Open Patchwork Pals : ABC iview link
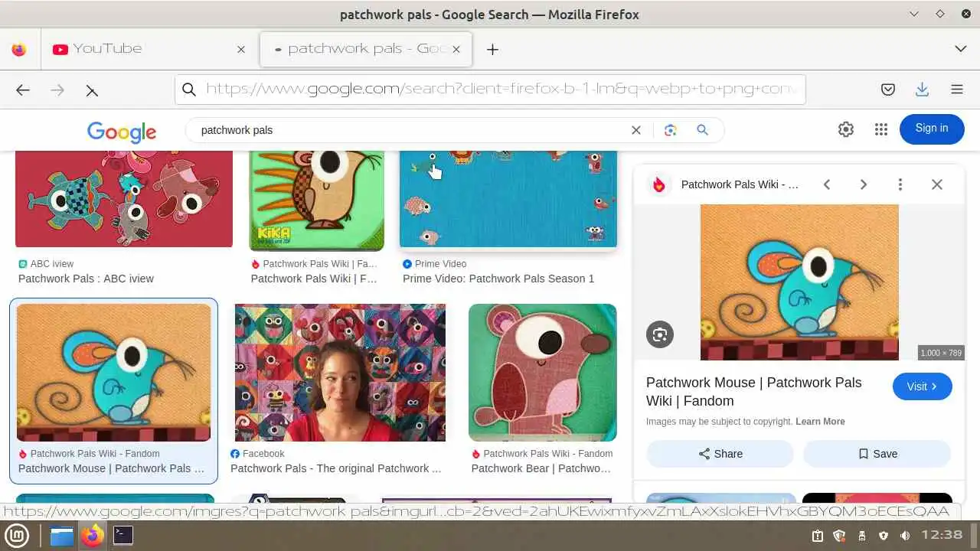This screenshot has width=980, height=551. coord(86,279)
